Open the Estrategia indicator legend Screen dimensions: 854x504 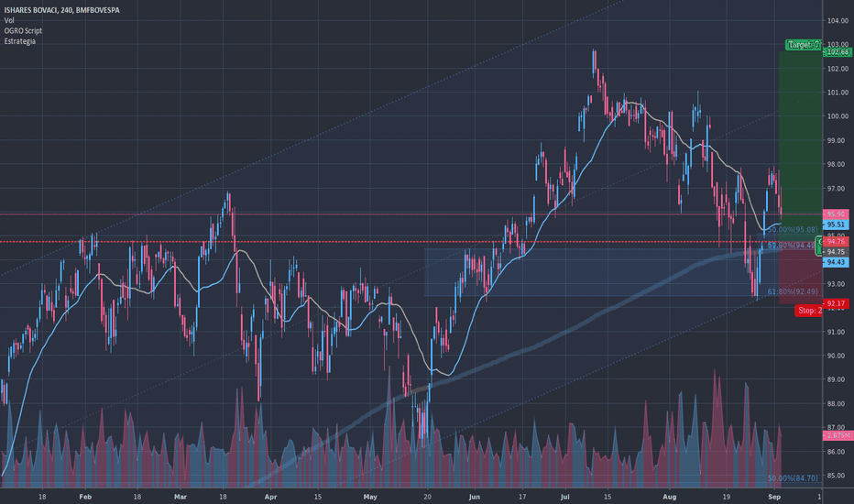[19, 41]
